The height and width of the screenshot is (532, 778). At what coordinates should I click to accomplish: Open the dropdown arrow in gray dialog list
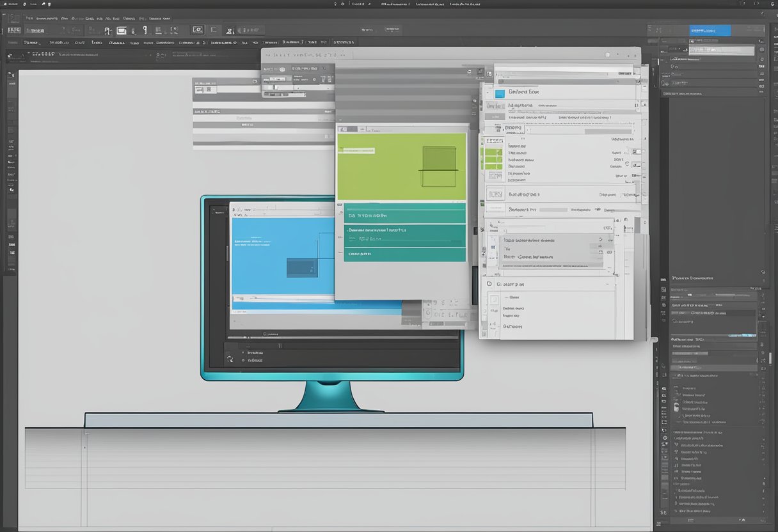[600, 240]
